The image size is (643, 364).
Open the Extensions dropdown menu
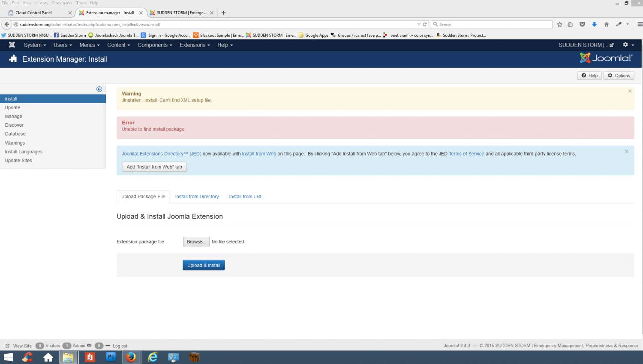[195, 45]
